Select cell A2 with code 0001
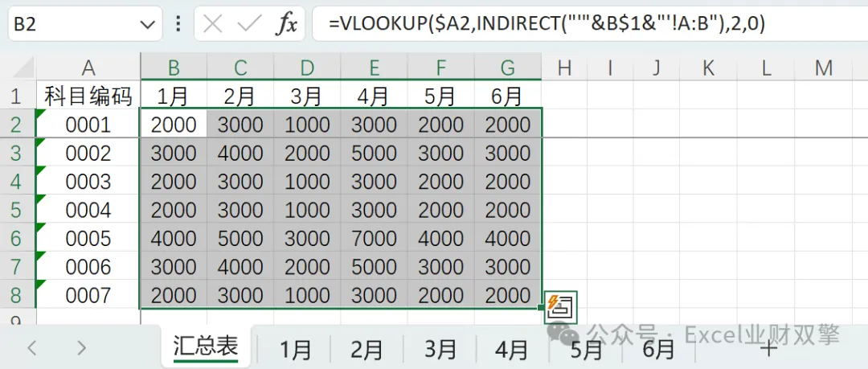 [88, 124]
